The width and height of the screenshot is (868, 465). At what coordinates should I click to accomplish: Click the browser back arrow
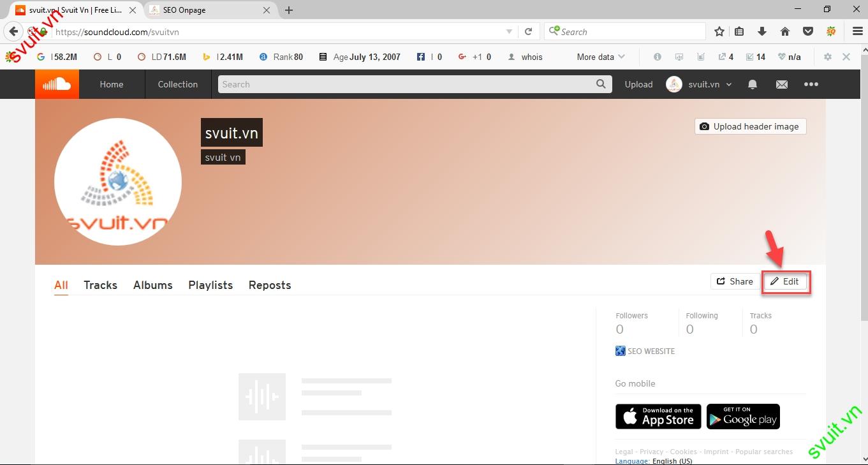point(14,31)
